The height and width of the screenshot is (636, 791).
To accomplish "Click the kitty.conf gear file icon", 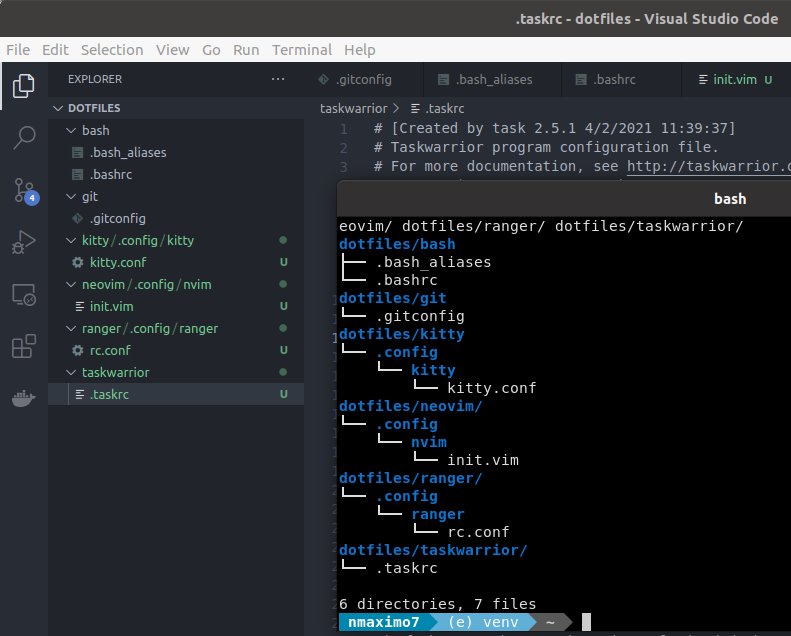I will click(78, 262).
